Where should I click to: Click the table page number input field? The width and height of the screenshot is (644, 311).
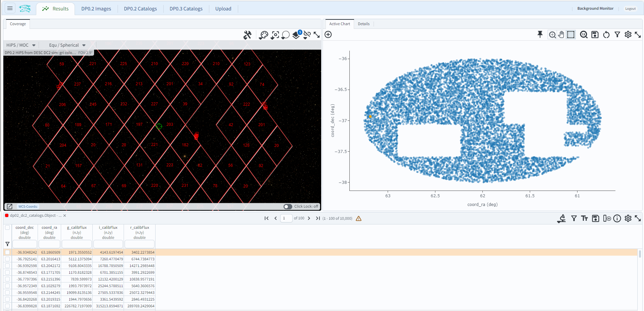point(286,218)
